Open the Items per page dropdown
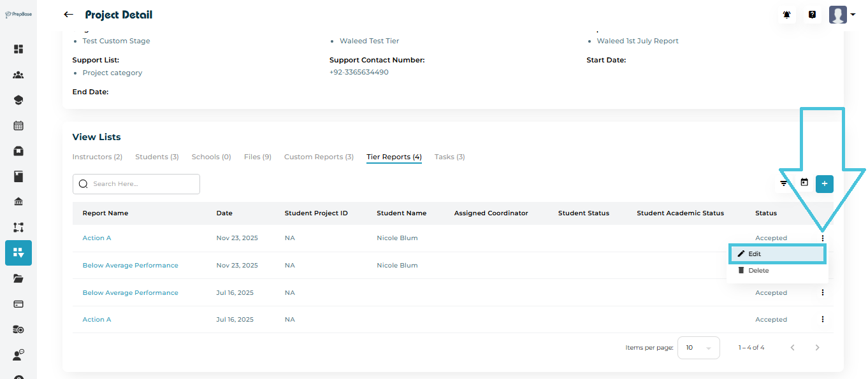868x379 pixels. point(698,348)
